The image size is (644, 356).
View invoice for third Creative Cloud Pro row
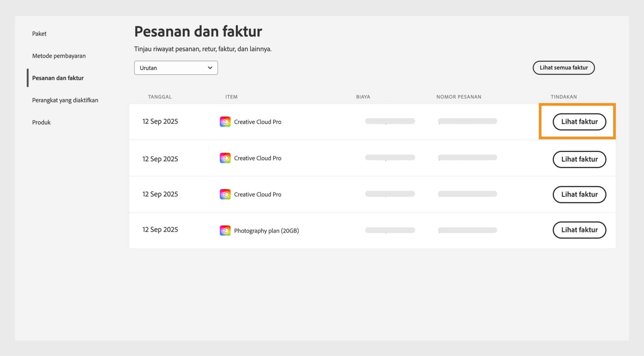pos(579,195)
